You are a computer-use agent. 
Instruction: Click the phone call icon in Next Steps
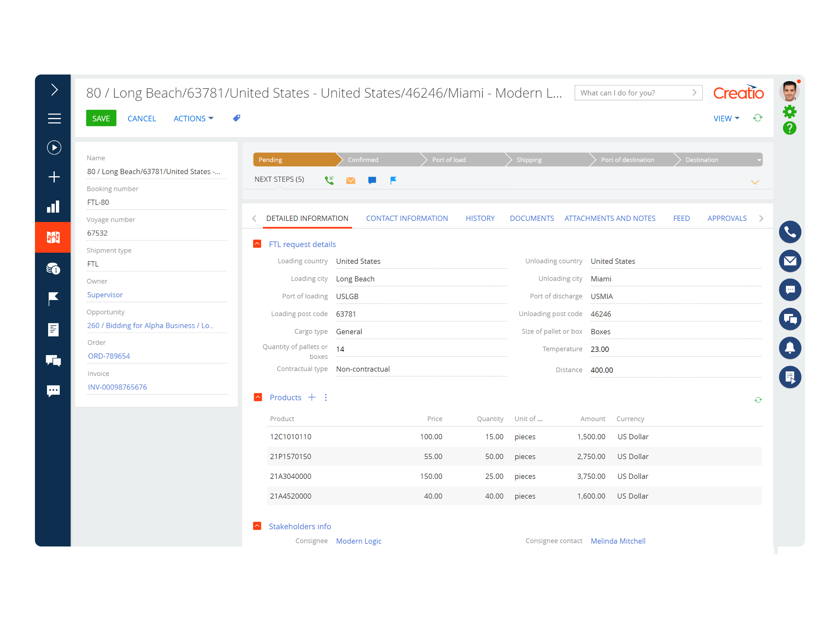[329, 180]
